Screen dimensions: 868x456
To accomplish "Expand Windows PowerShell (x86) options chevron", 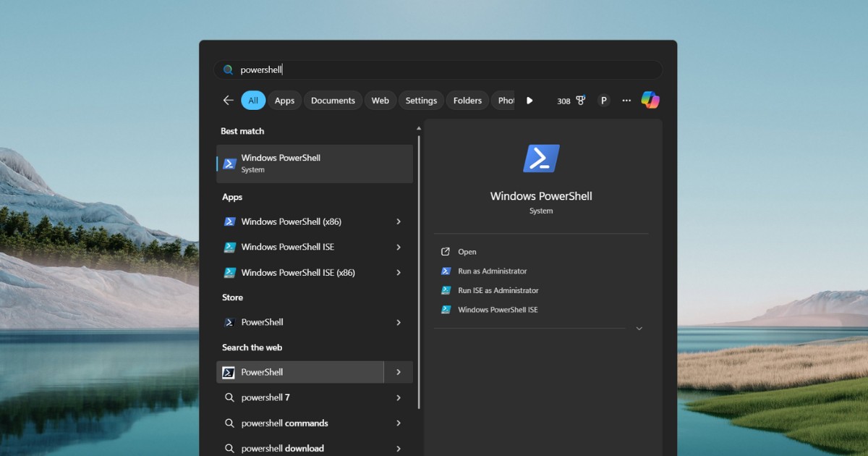I will tap(399, 221).
